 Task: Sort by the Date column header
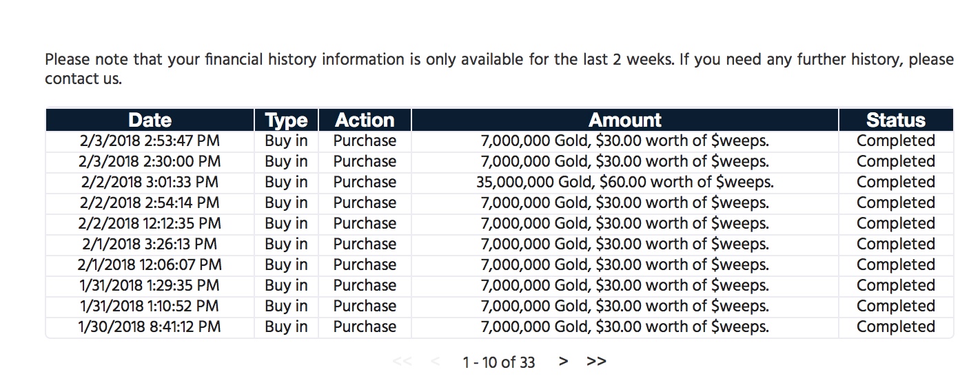[150, 120]
